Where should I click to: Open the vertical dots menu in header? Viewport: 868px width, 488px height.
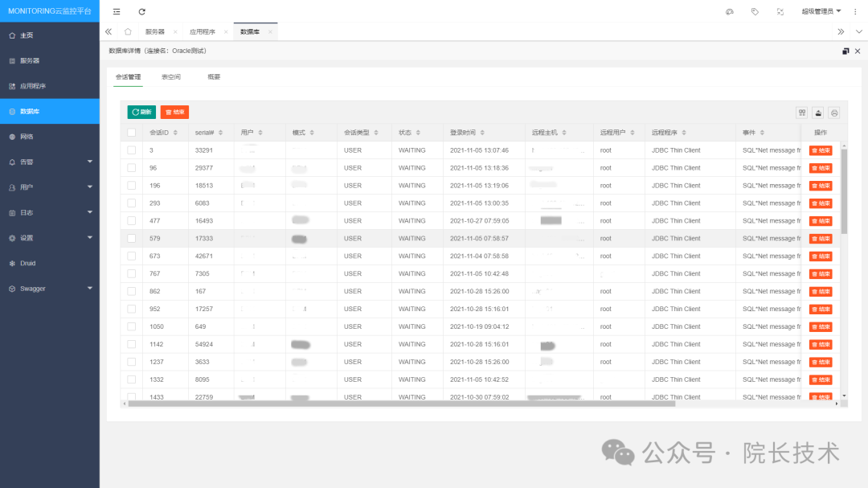point(855,11)
